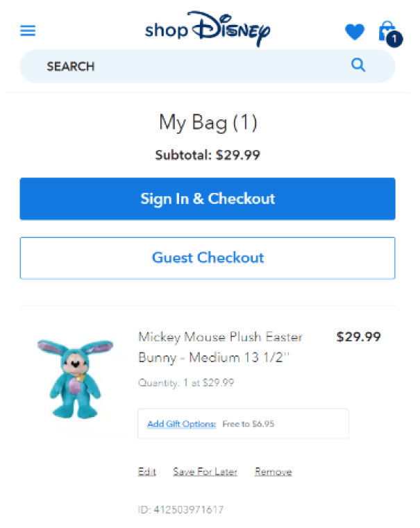Click the Subtotal: $29.99 text
Viewport: 420px width, 528px height.
[x=208, y=155]
